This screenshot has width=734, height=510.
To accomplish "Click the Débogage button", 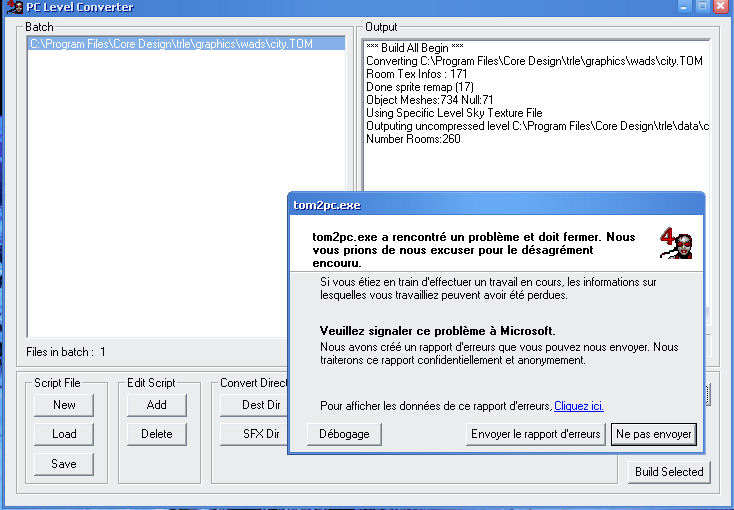I will (344, 434).
